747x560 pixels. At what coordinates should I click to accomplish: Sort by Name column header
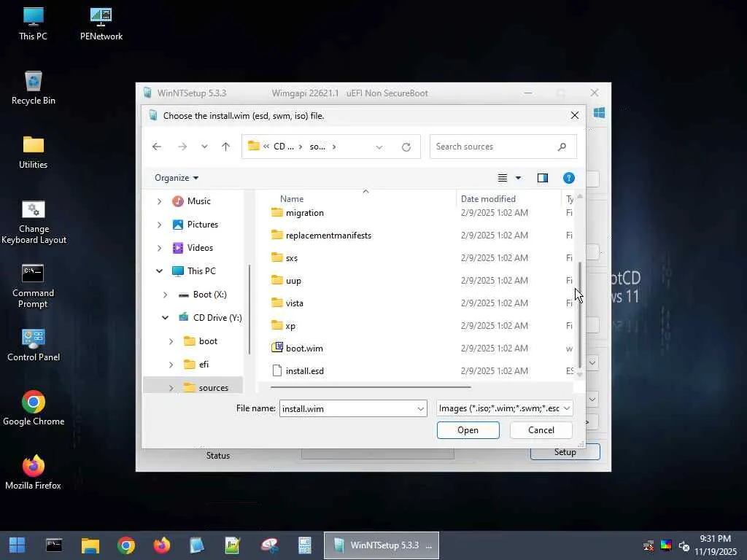coord(292,199)
